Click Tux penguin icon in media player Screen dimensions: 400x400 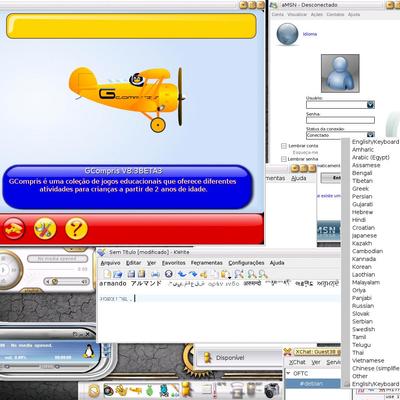(88, 352)
